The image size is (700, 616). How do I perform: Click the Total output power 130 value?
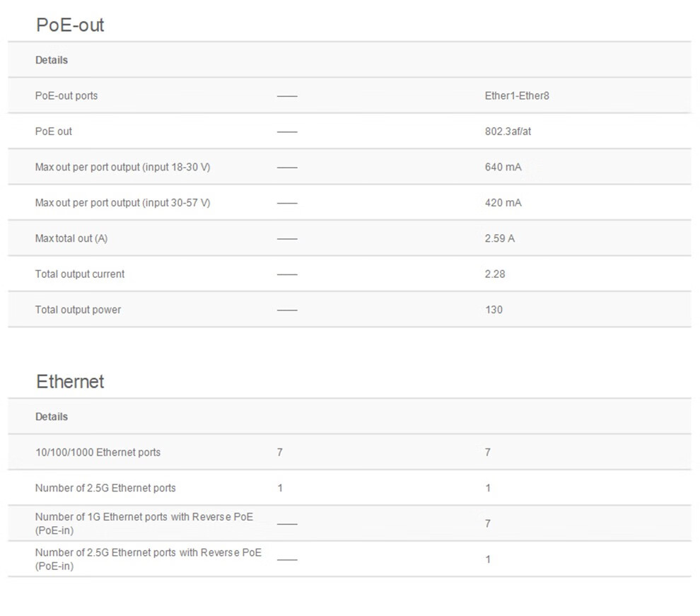[494, 310]
